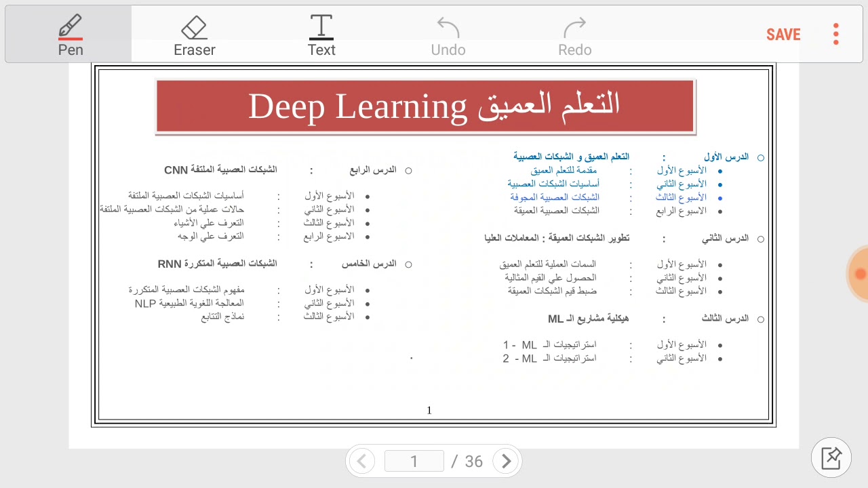Viewport: 868px width, 488px height.
Task: Click 'ضبط قيم الشبكات العميقة' text
Action: [x=552, y=291]
